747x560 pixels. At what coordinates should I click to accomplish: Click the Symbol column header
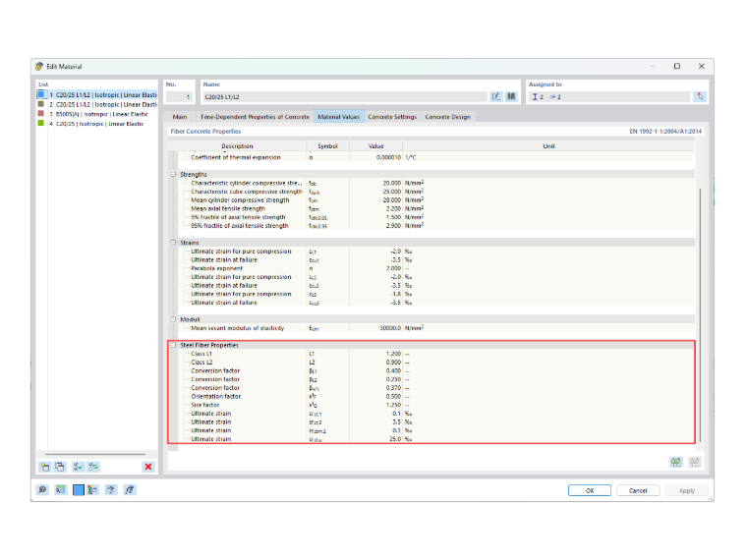(x=327, y=146)
